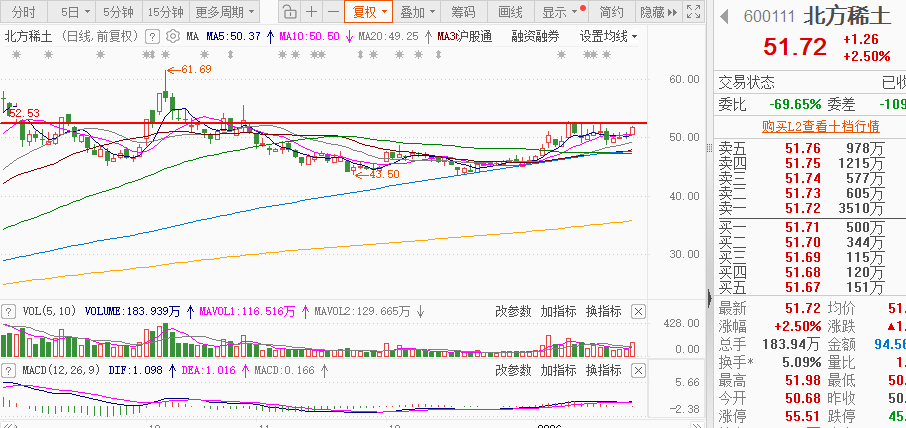Open the 设置均线 dropdown
Image resolution: width=906 pixels, height=428 pixels.
pos(609,36)
